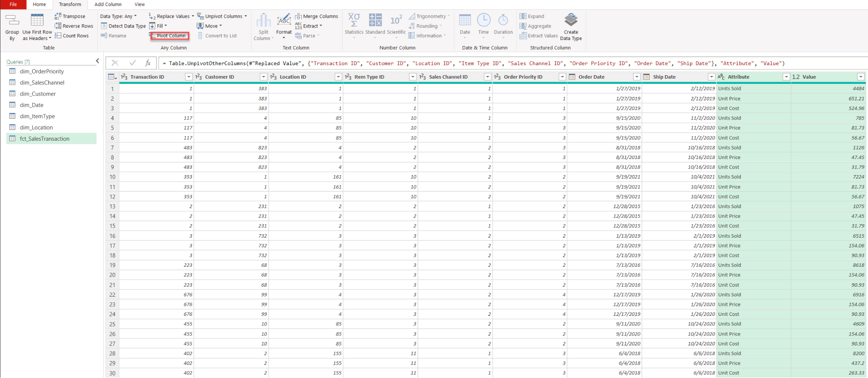Change the Value column type icon
The width and height of the screenshot is (868, 378).
click(x=796, y=77)
